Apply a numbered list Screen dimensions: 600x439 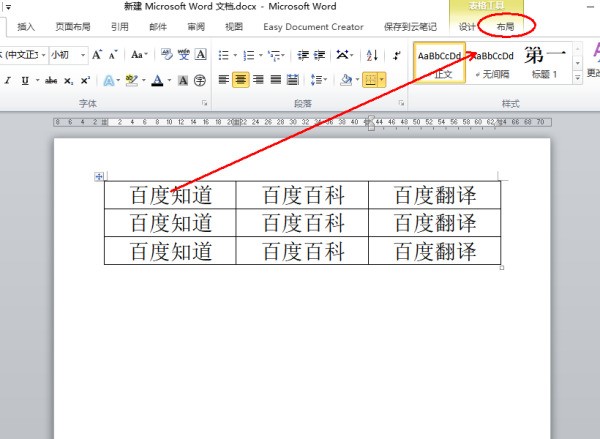249,55
